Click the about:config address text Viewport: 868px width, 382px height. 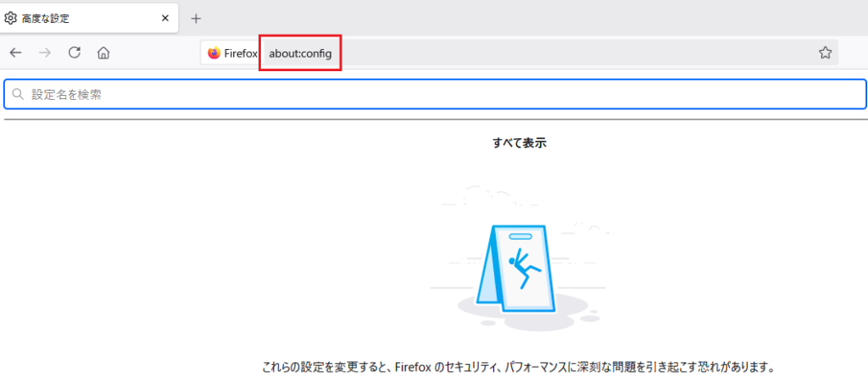coord(301,53)
